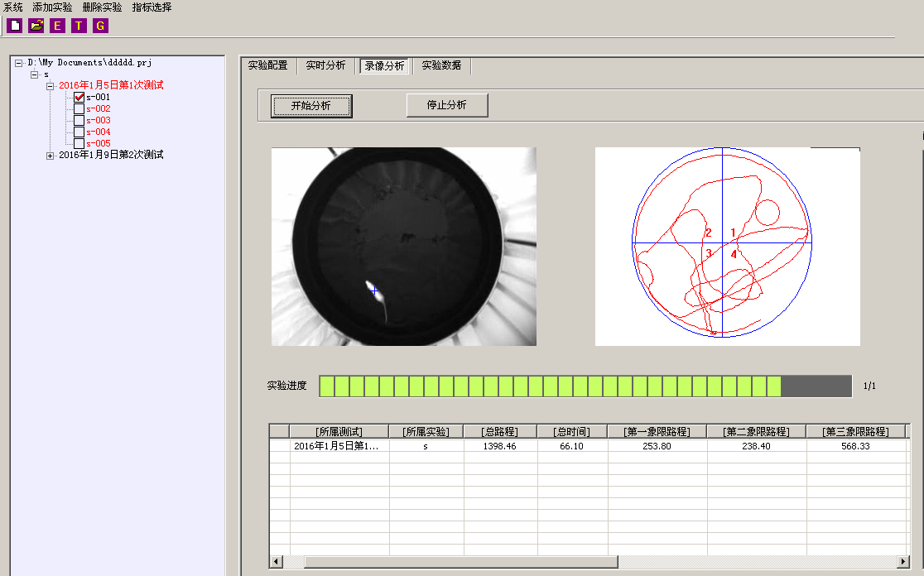Switch to the 实验配置 tab
The image size is (924, 576).
[x=267, y=65]
